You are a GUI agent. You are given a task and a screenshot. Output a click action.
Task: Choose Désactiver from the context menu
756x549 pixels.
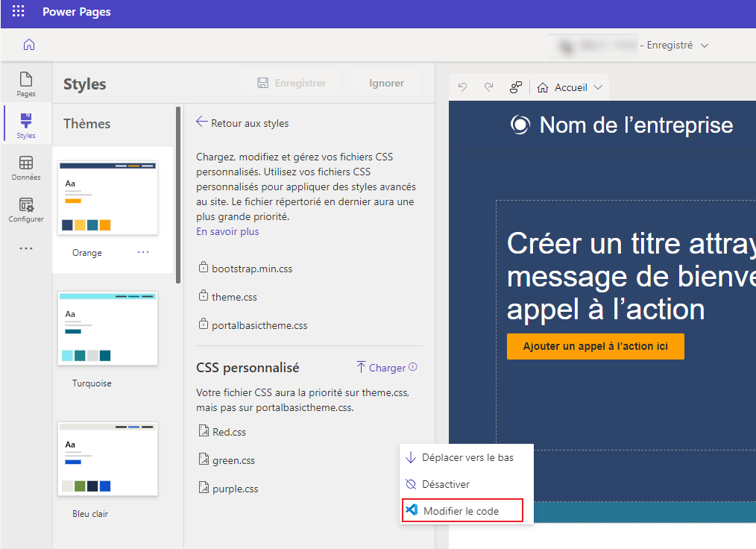coord(446,483)
